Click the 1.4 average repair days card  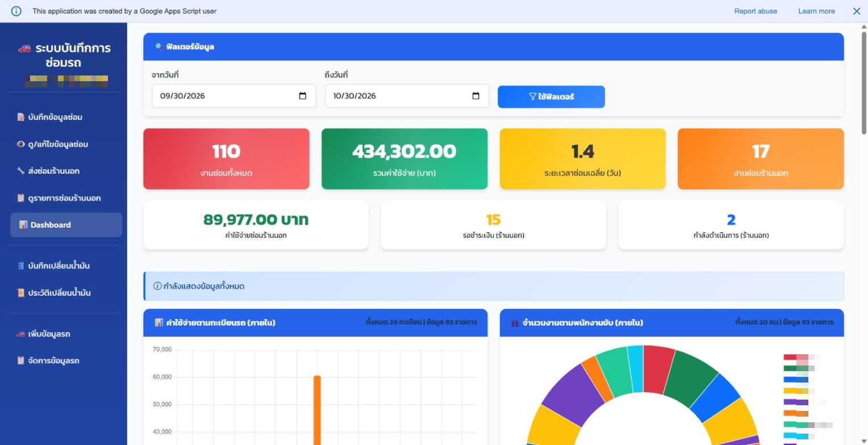(582, 159)
